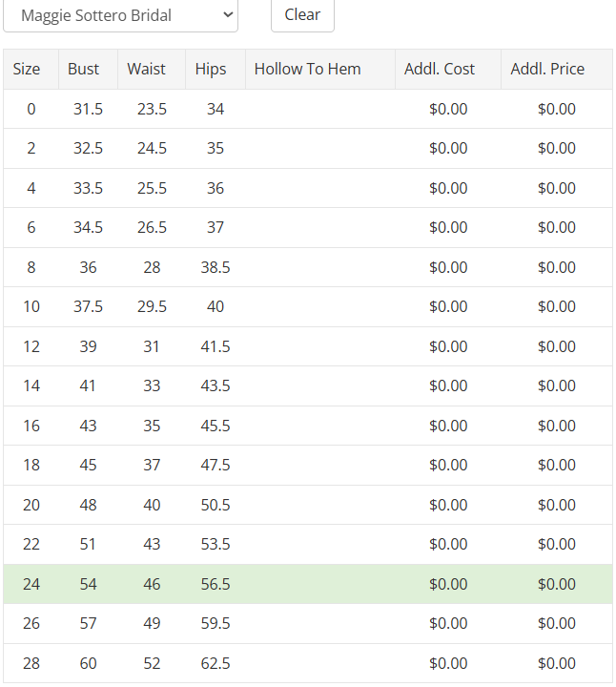This screenshot has width=616, height=687.
Task: Open the Maggie Sottero Bridal dropdown
Action: click(x=120, y=15)
